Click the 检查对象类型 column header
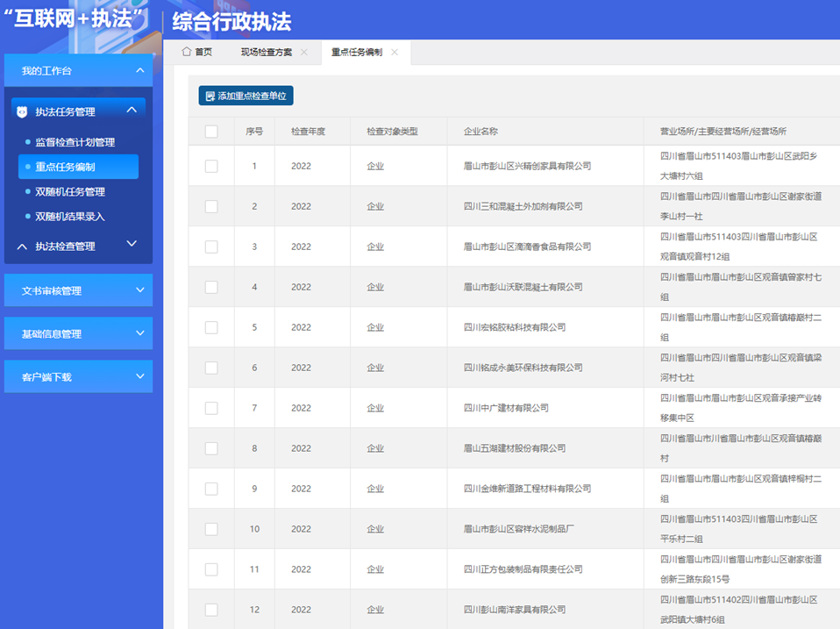840x629 pixels. 392,132
